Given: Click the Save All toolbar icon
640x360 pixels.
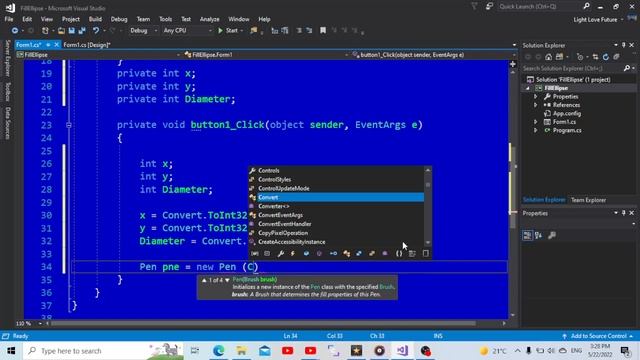Looking at the screenshot, I should click(x=82, y=31).
